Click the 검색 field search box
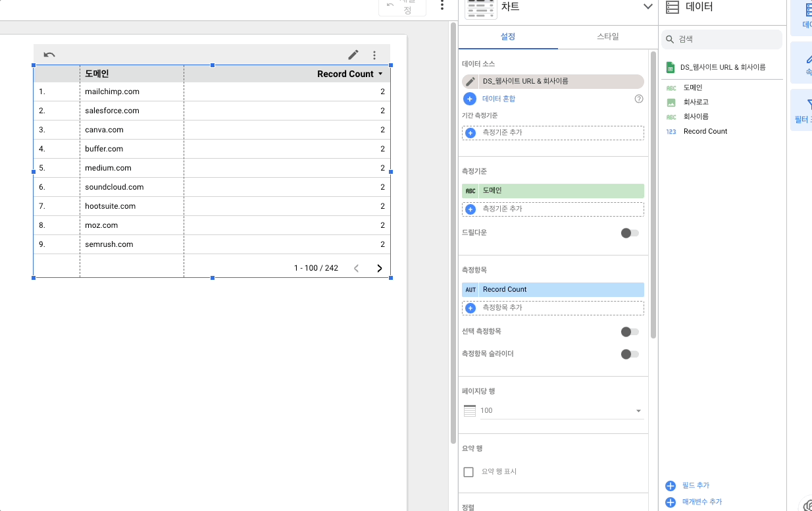Viewport: 812px width, 511px height. coord(721,40)
